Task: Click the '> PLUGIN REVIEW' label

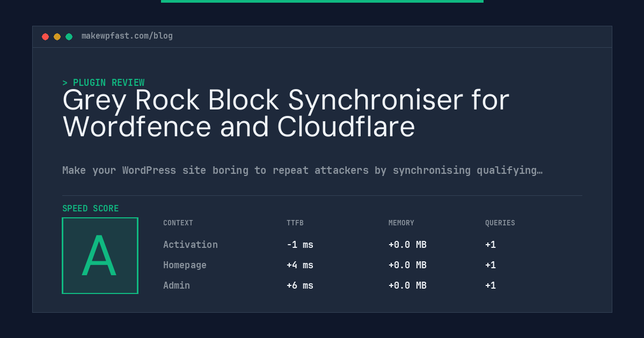Action: [x=104, y=83]
